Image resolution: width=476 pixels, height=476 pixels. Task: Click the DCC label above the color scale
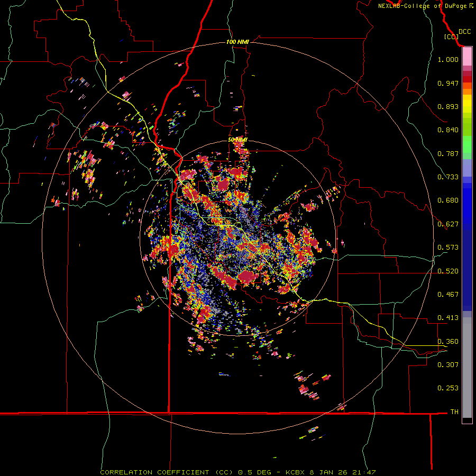464,32
